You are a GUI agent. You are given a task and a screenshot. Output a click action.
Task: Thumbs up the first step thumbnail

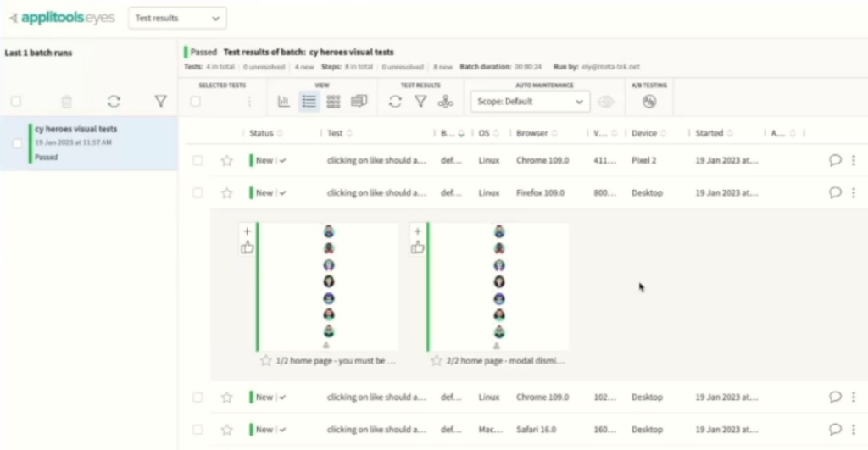[x=248, y=247]
